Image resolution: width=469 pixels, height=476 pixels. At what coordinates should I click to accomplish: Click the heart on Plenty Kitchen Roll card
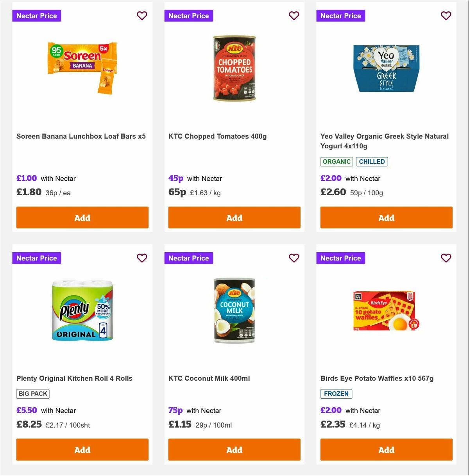(142, 258)
